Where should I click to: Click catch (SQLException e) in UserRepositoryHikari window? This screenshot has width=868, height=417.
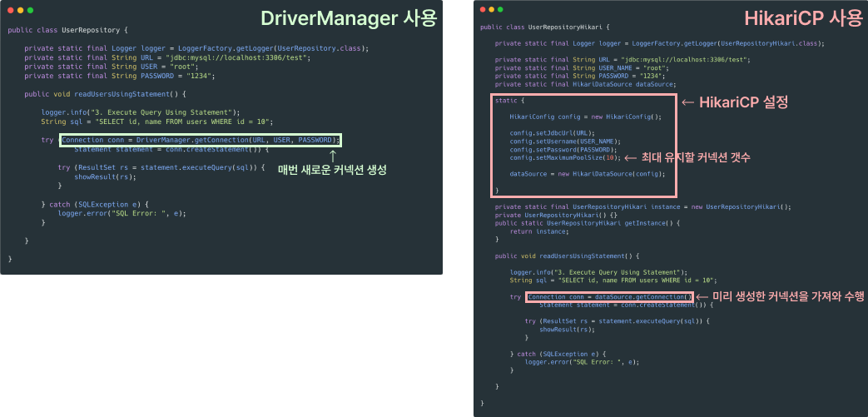pyautogui.click(x=558, y=354)
